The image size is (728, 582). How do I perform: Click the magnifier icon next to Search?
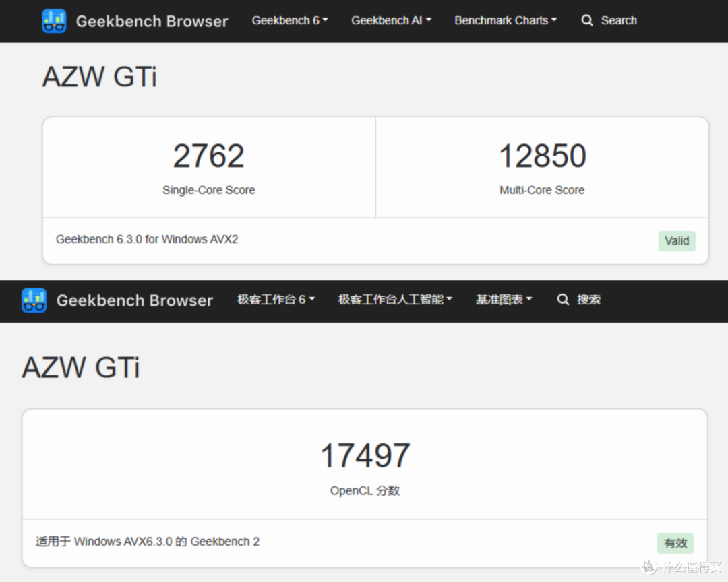[587, 20]
